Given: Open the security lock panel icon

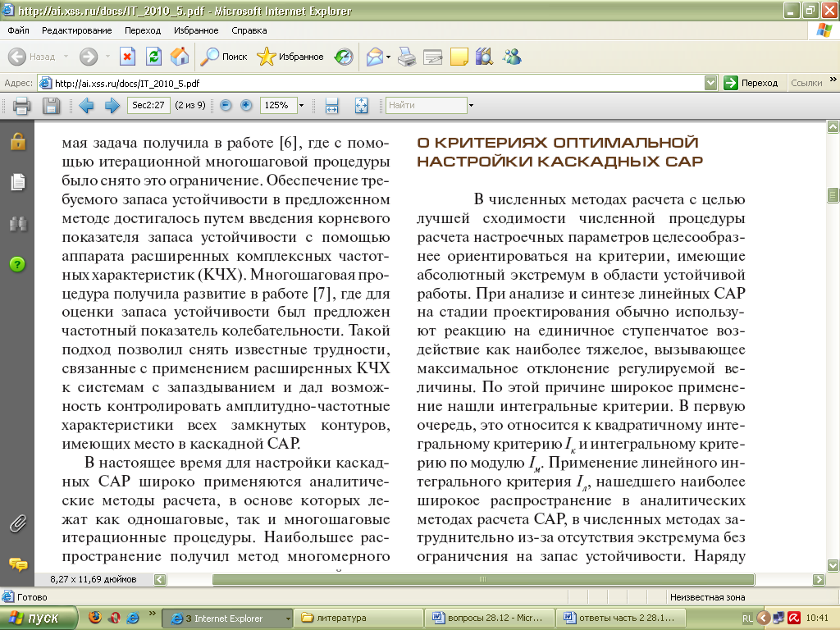Looking at the screenshot, I should click(x=18, y=141).
